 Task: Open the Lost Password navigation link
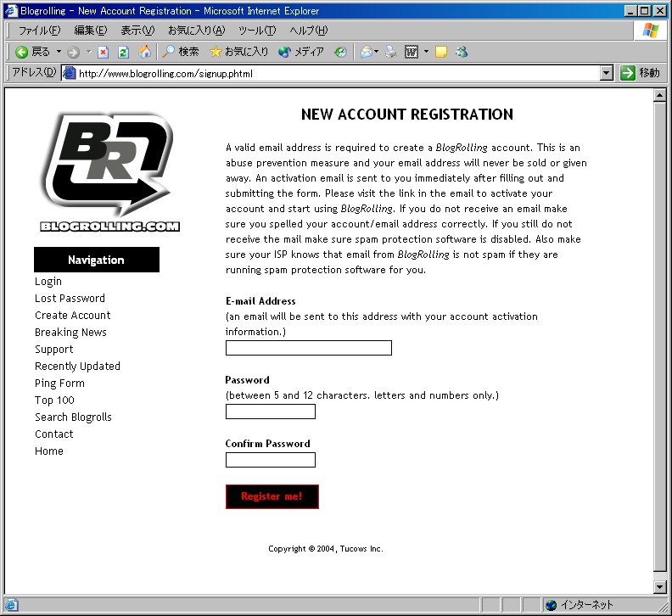[x=70, y=299]
